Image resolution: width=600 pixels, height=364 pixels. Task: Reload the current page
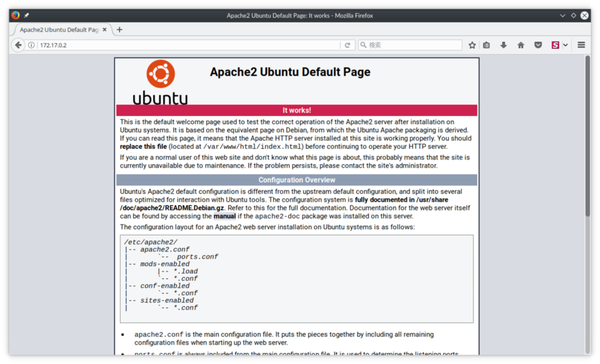[347, 45]
